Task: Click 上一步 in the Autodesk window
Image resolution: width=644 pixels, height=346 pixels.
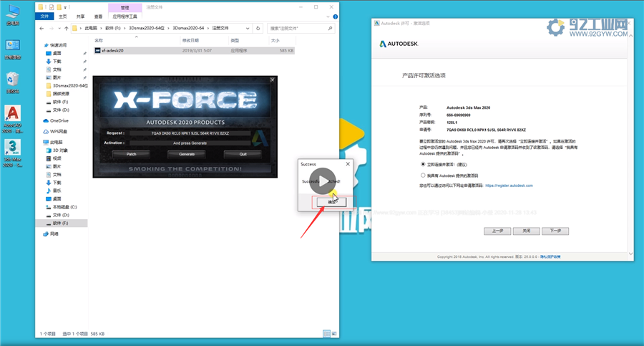Action: [497, 231]
